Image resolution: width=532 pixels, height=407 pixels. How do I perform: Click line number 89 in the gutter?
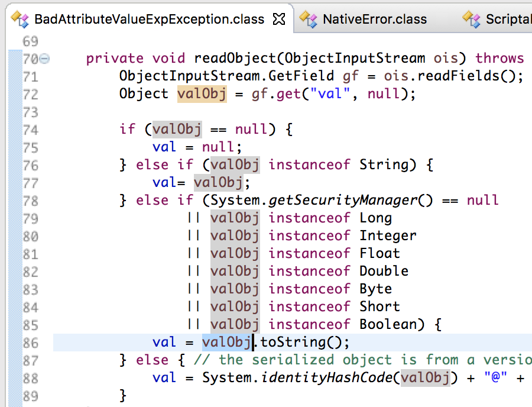31,396
